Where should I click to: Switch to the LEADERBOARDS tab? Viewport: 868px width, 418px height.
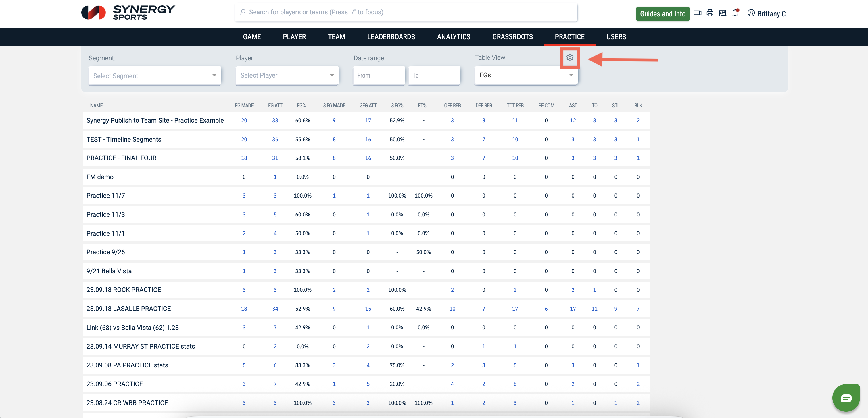click(391, 37)
